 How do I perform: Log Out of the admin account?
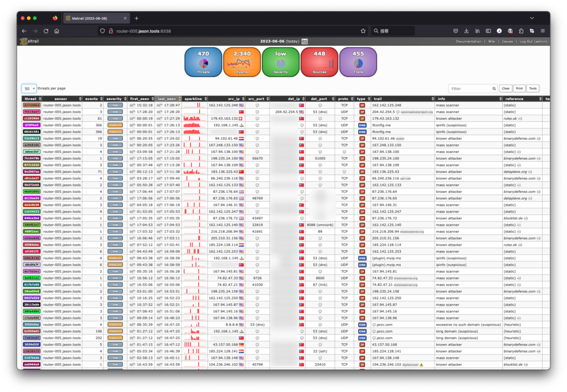(533, 42)
